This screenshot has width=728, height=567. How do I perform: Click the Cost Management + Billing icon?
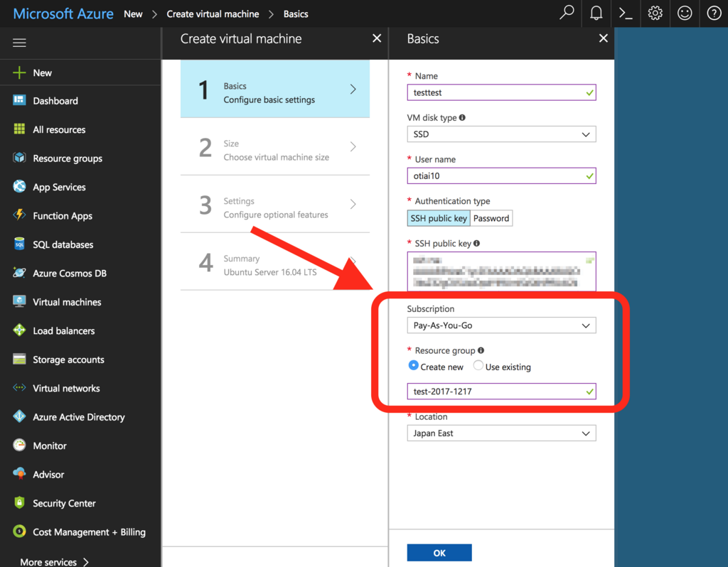pyautogui.click(x=19, y=531)
